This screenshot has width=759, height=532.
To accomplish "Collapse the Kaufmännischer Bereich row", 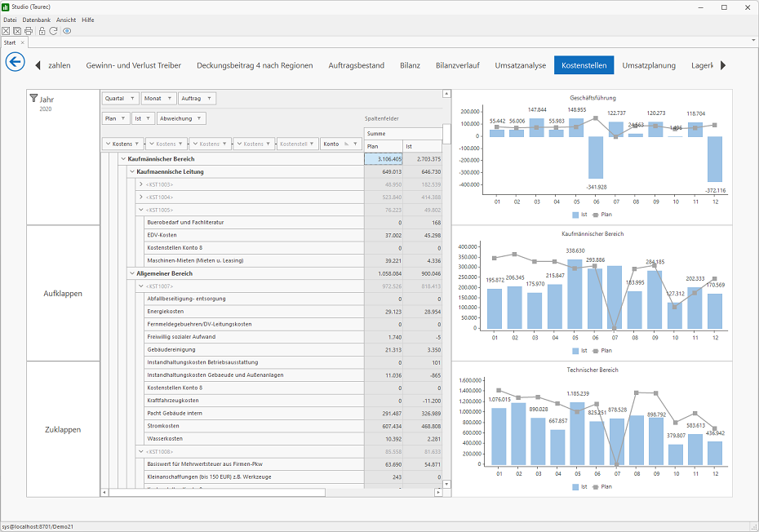I will (123, 159).
